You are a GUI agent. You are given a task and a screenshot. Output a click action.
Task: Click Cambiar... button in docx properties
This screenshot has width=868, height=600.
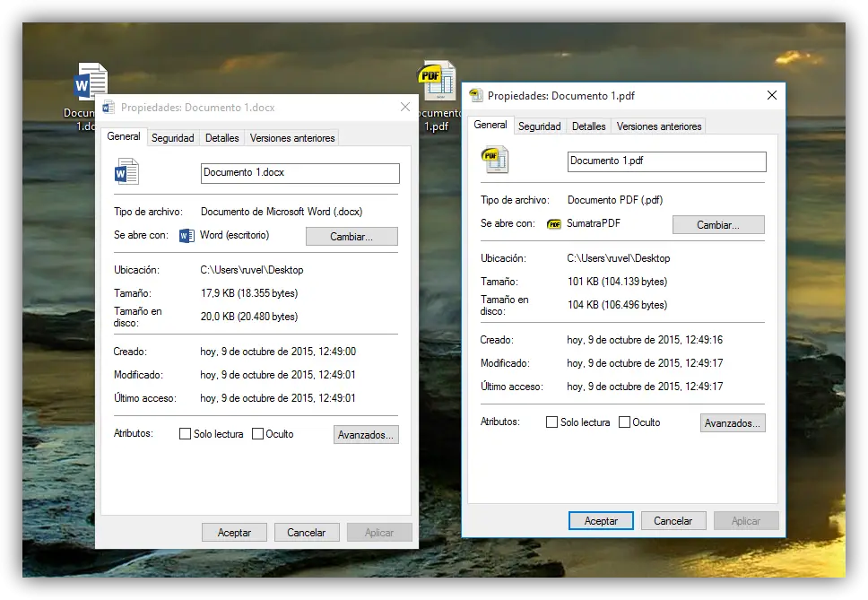click(352, 237)
